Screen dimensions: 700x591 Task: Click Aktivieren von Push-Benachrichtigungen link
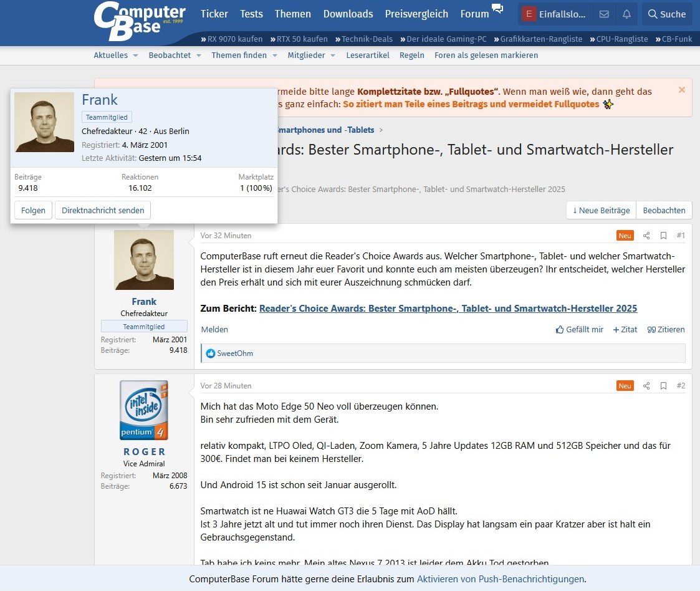[501, 579]
